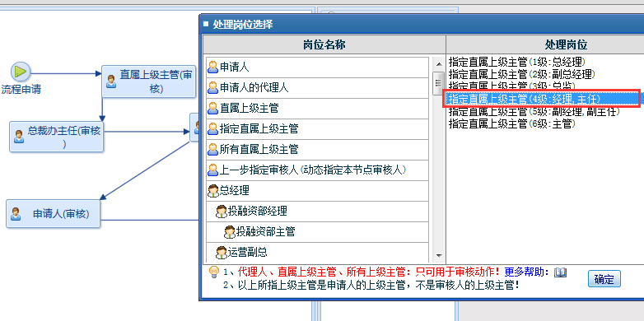Click the 总经理 role icon in the tree
The height and width of the screenshot is (321, 644).
click(x=213, y=190)
